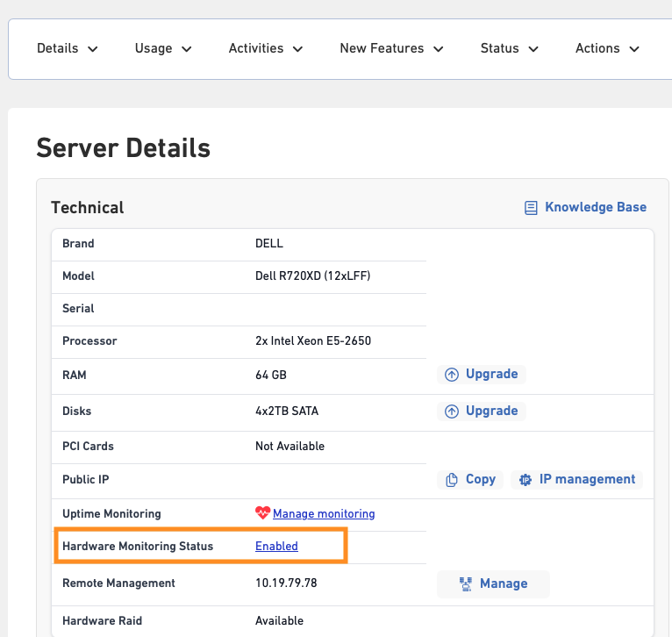672x637 pixels.
Task: Click the uptime monitoring heart icon
Action: click(x=262, y=512)
